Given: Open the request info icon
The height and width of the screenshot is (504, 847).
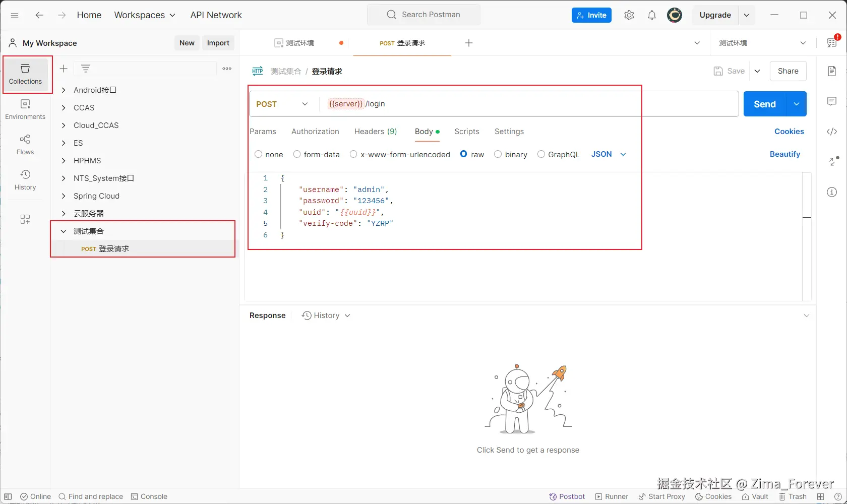Looking at the screenshot, I should click(832, 192).
